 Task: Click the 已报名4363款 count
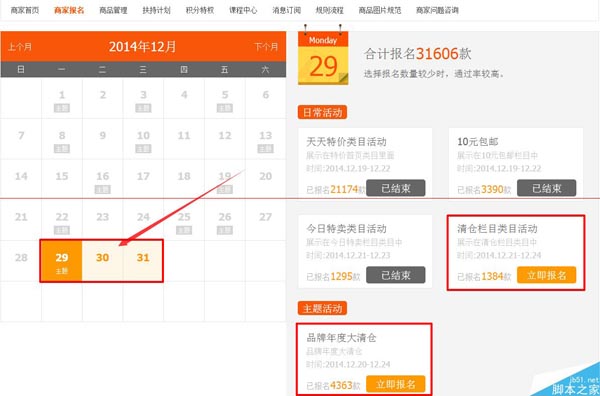(333, 385)
